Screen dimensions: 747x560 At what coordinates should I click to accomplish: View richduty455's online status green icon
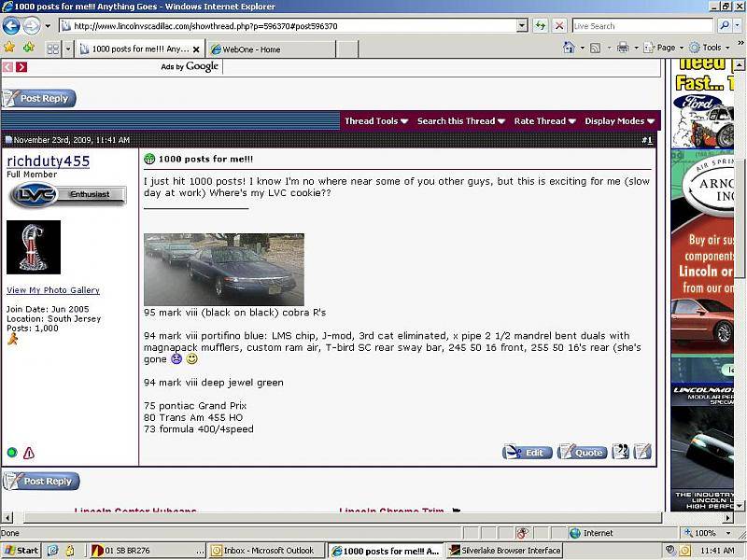12,453
